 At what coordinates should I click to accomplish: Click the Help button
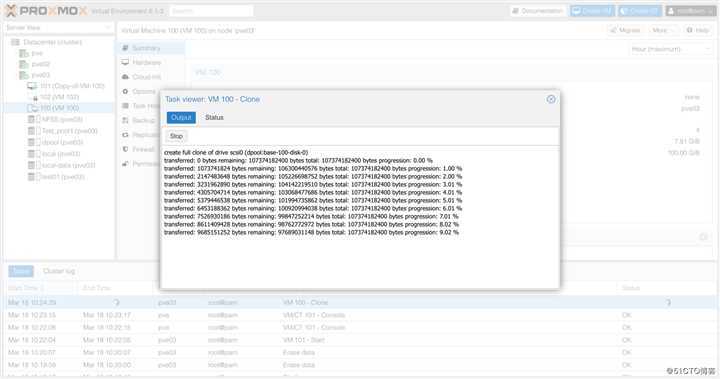[x=698, y=30]
